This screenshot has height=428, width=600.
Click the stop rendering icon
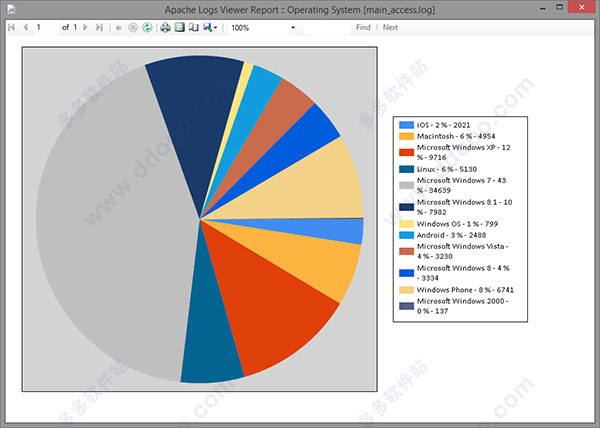pyautogui.click(x=133, y=28)
